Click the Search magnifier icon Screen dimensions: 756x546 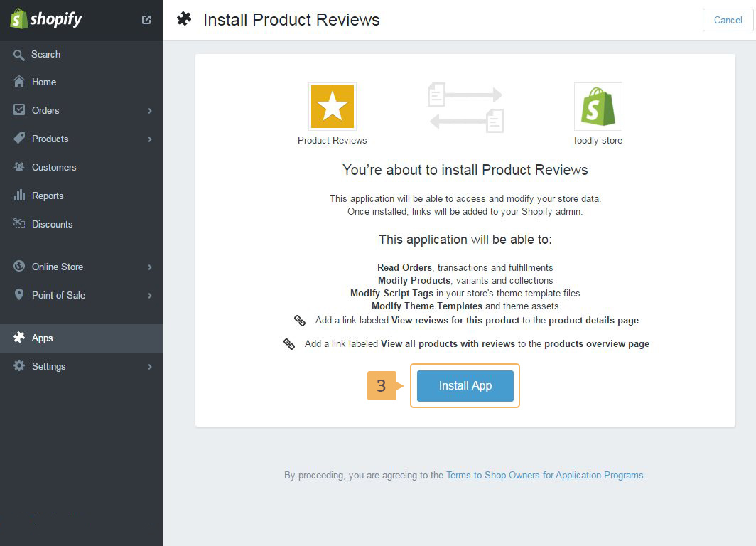coord(19,54)
